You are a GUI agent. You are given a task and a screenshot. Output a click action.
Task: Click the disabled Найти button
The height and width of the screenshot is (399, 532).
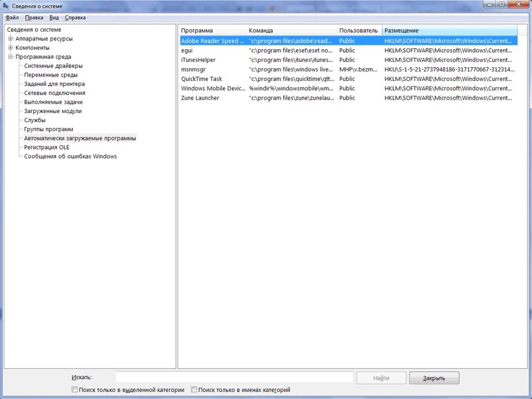pos(381,378)
